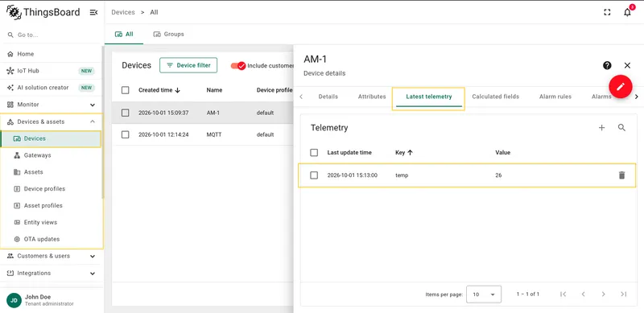
Task: Collapse the sidebar with the menu toggle icon
Action: click(x=93, y=12)
